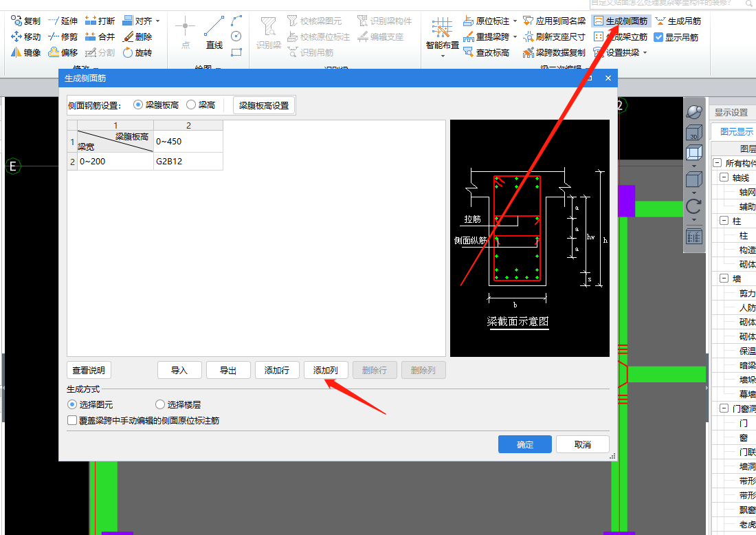This screenshot has width=756, height=535.
Task: Select the 直线 line drawing tool
Action: coord(214,32)
